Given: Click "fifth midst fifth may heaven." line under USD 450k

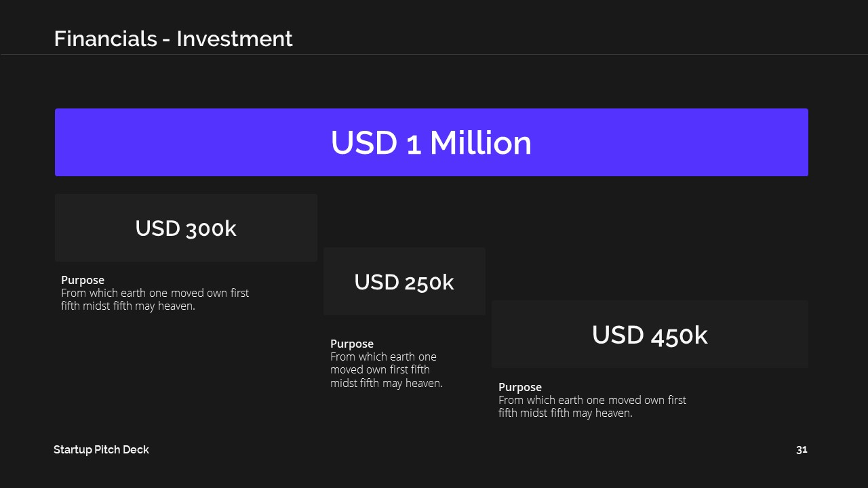Looking at the screenshot, I should point(566,413).
